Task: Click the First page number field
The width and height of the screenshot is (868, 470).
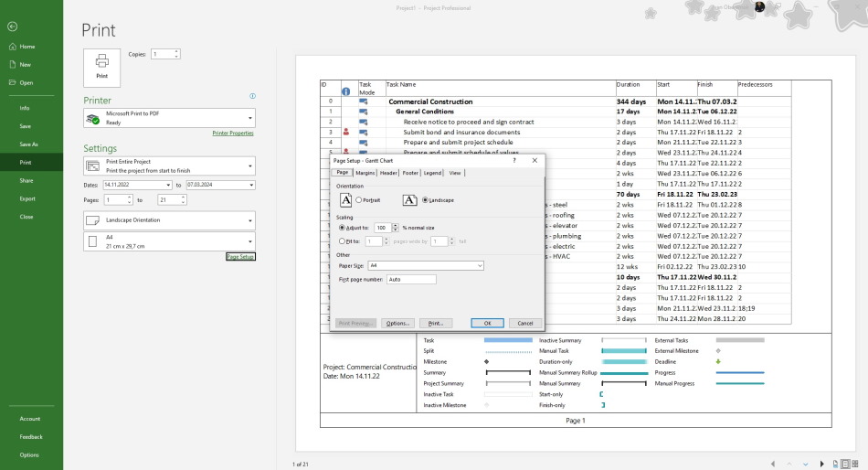Action: click(411, 279)
